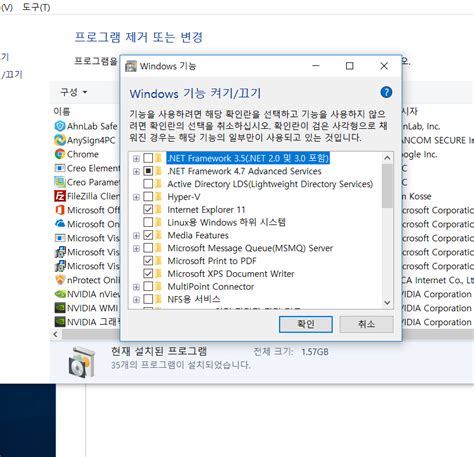Click 확인 button in Windows 기능

point(306,324)
